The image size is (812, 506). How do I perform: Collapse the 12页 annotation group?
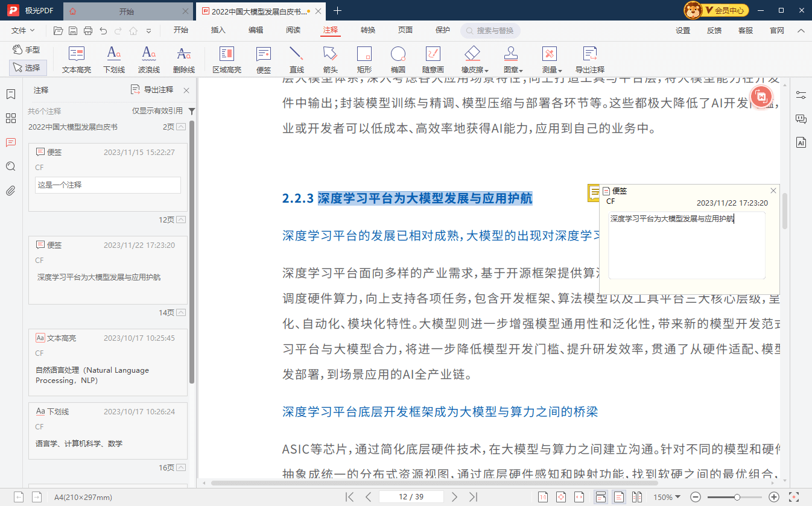pyautogui.click(x=180, y=220)
